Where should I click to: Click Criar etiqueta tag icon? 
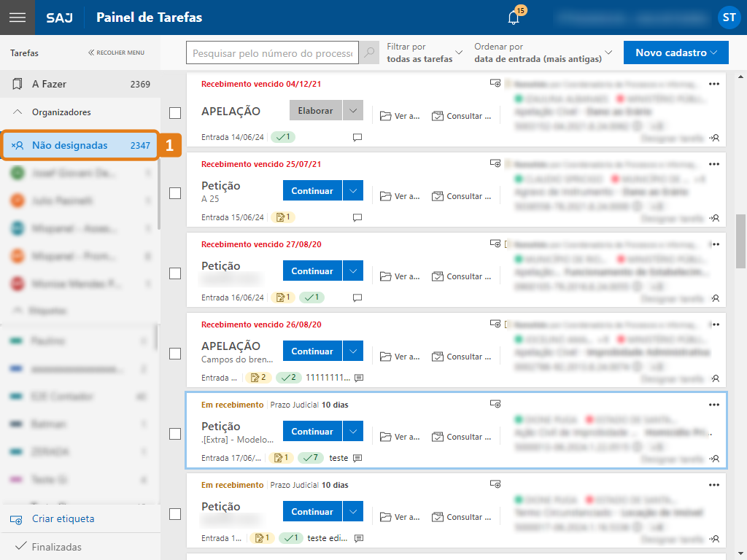pos(17,519)
